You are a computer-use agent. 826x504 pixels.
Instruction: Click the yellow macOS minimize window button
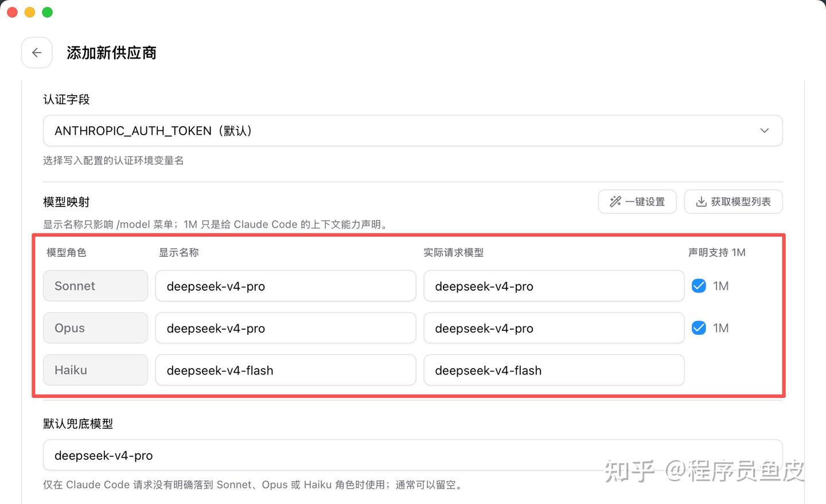click(x=30, y=12)
